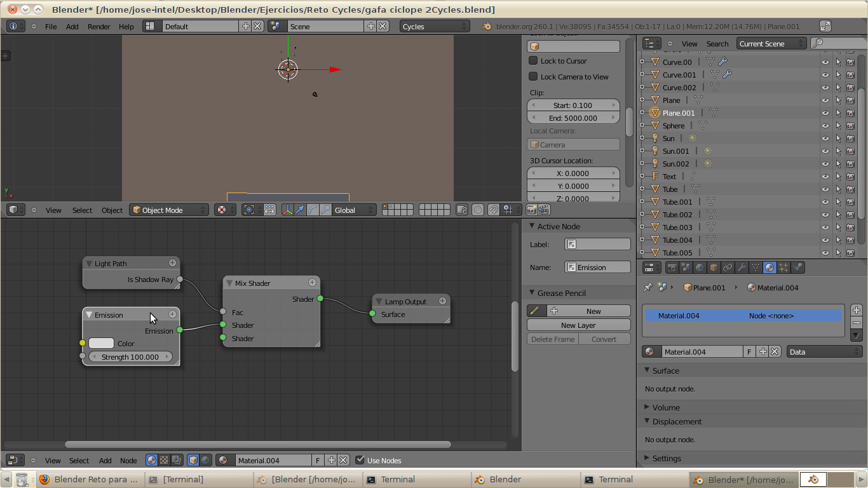Expand the Settings panel
Image resolution: width=868 pixels, height=488 pixels.
666,458
